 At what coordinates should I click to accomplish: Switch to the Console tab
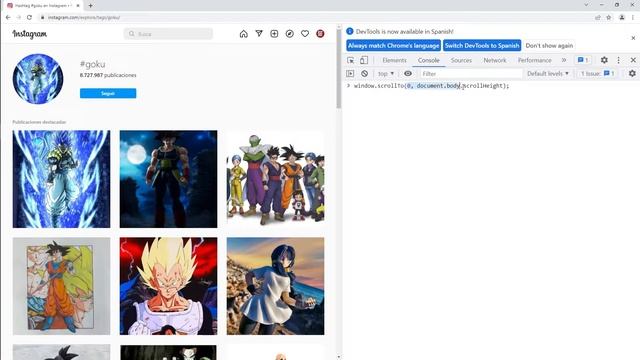click(x=429, y=60)
